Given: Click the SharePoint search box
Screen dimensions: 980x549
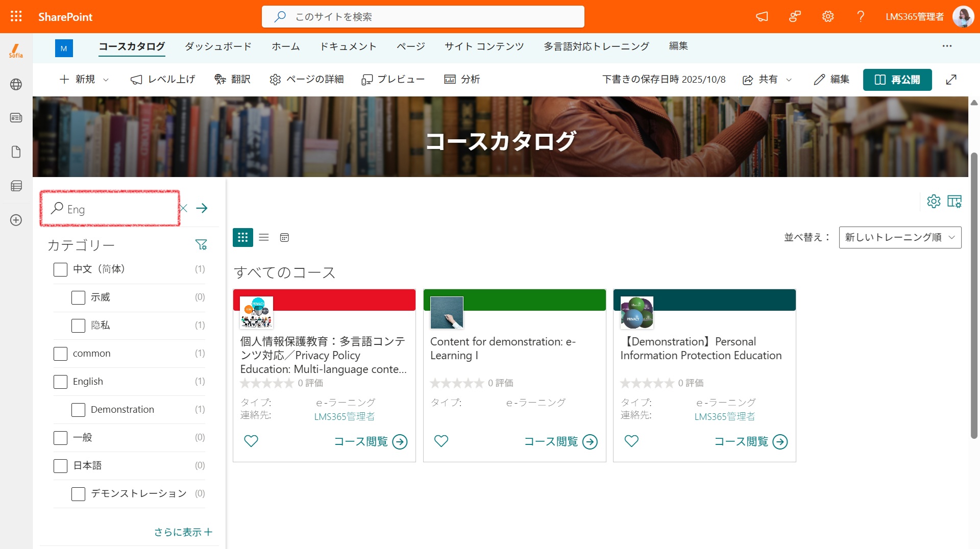Looking at the screenshot, I should coord(423,16).
